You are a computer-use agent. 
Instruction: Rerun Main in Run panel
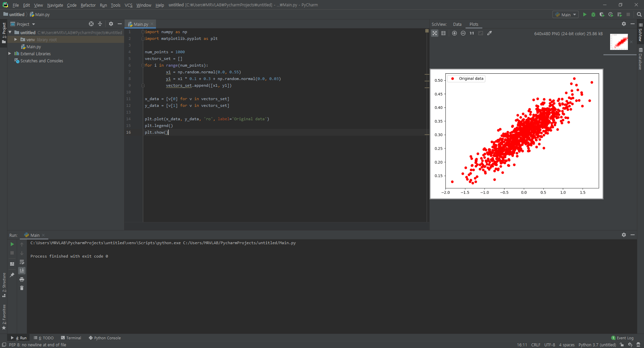point(12,244)
